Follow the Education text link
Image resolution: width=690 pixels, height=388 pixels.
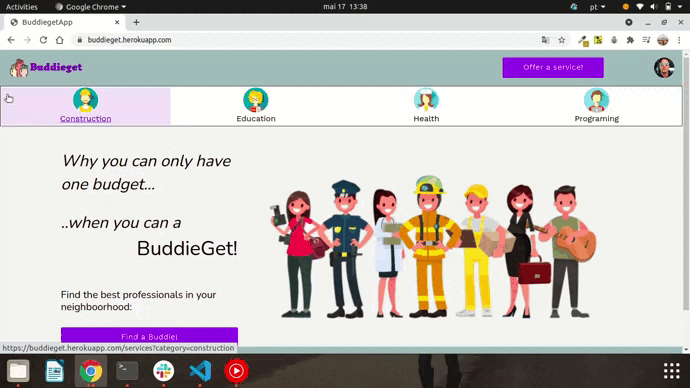point(256,118)
